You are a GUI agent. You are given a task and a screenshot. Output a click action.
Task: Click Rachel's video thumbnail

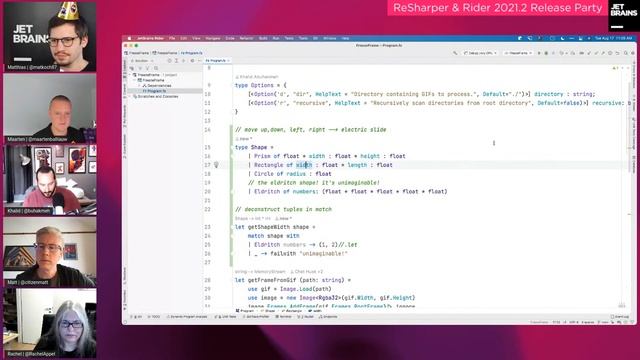(x=50, y=323)
